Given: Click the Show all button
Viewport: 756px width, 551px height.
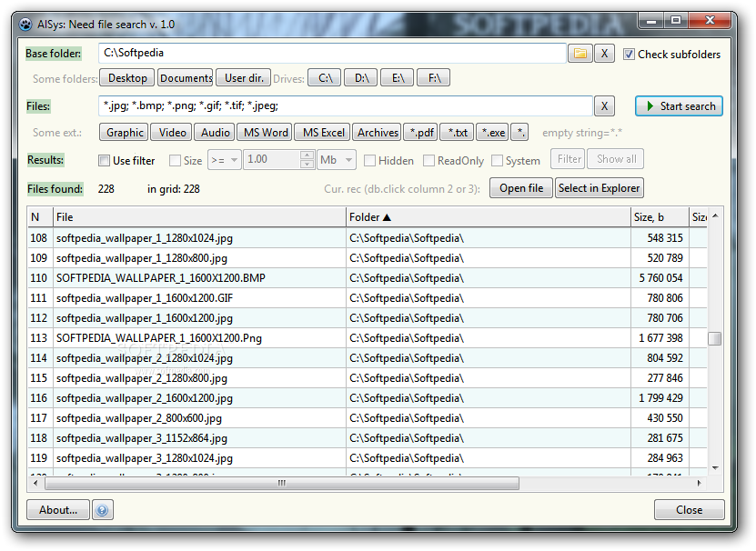Looking at the screenshot, I should (x=616, y=159).
